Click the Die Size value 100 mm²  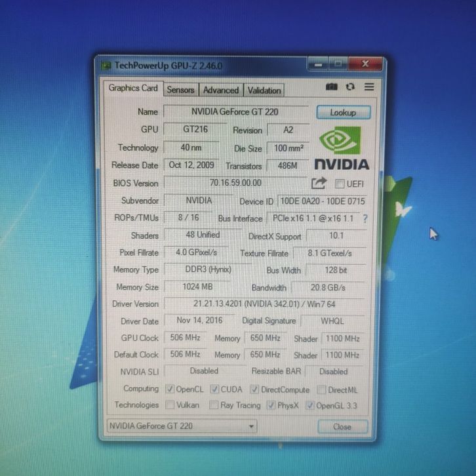288,148
